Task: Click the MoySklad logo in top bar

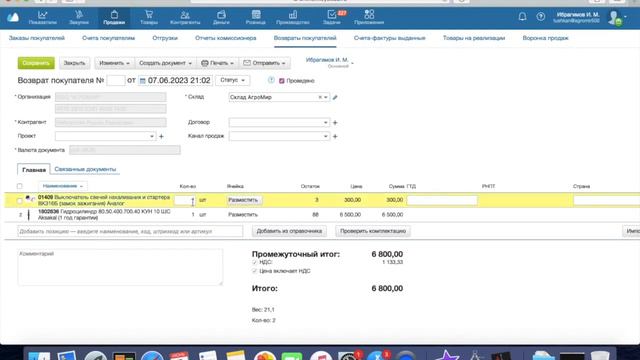Action: point(13,17)
